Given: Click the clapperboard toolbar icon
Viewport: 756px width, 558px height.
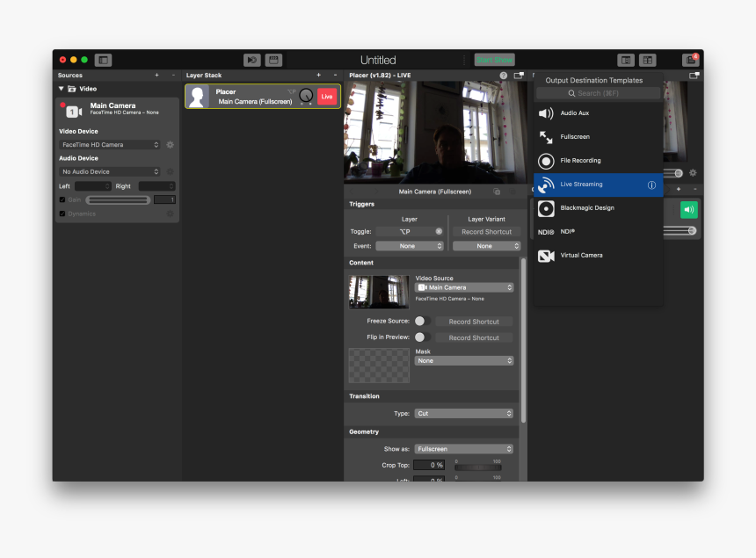Looking at the screenshot, I should click(x=273, y=61).
